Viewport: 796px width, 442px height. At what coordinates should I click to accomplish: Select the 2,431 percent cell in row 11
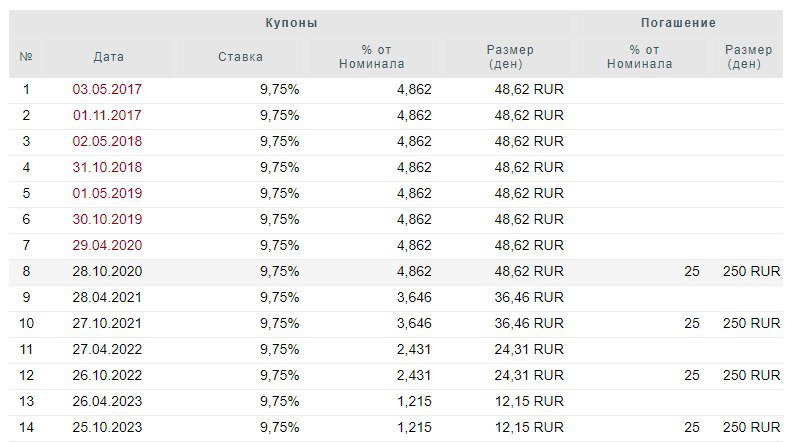point(414,349)
